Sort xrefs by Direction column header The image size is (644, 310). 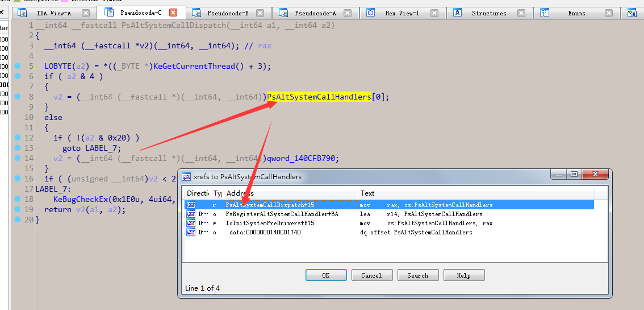coord(198,193)
